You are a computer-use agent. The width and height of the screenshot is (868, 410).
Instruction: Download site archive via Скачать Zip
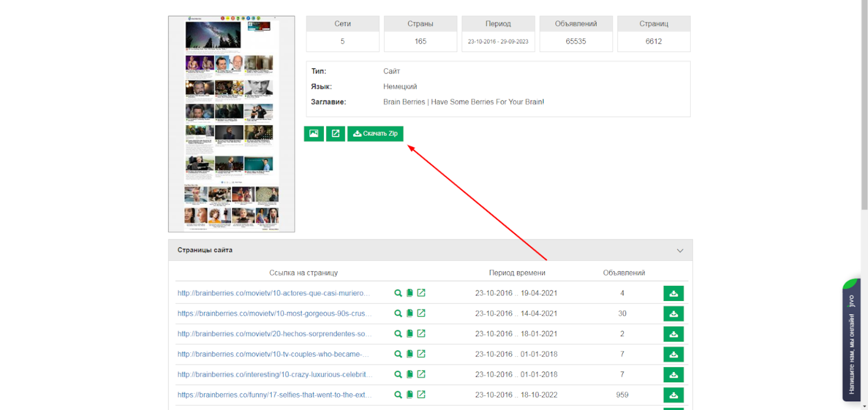click(375, 134)
